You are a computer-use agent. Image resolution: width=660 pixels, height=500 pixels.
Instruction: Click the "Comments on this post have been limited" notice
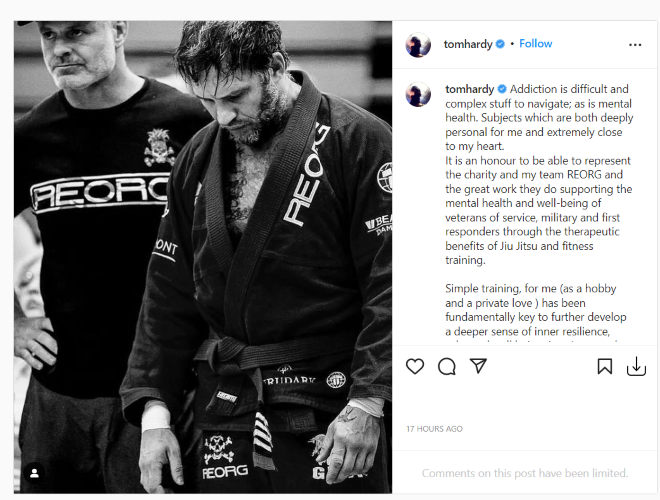[524, 473]
